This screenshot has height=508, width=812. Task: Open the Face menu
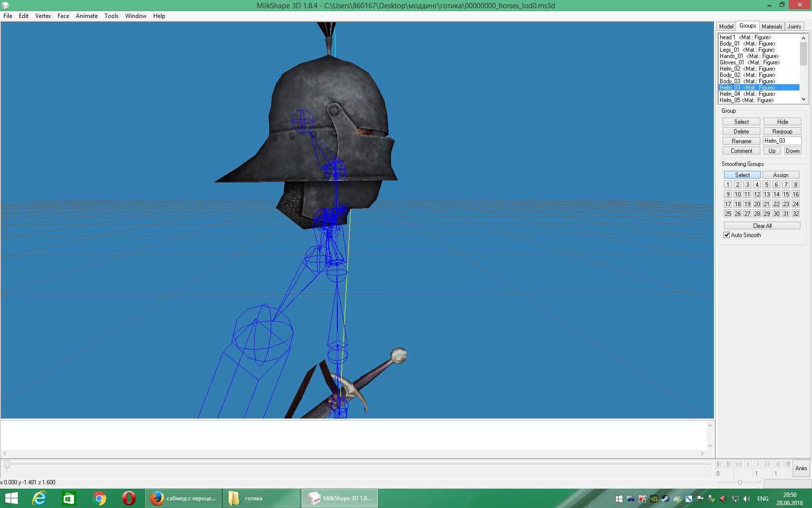pyautogui.click(x=63, y=16)
